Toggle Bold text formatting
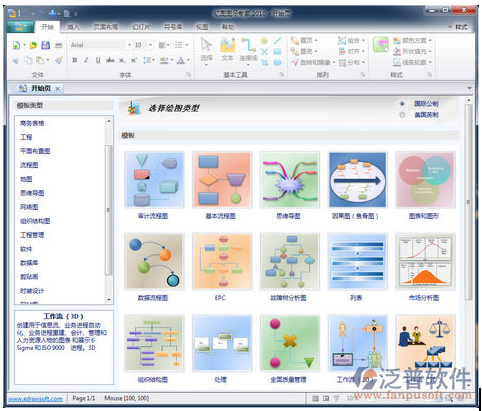The height and width of the screenshot is (411, 482). pos(75,60)
